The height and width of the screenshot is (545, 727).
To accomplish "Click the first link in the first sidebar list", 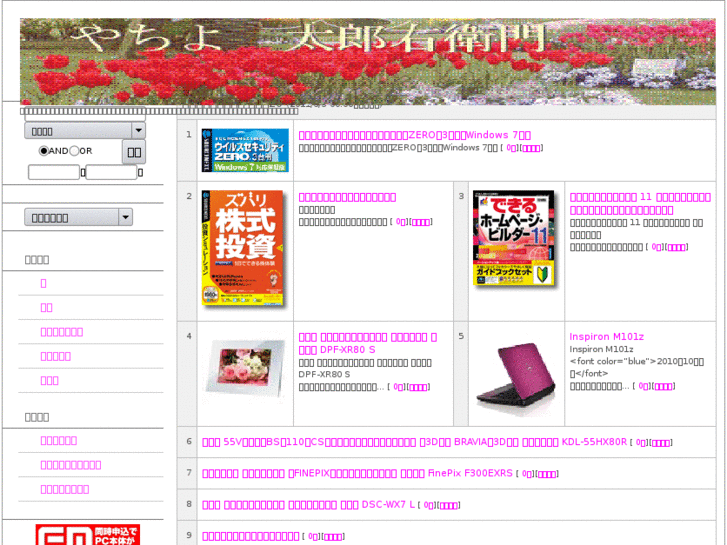I will click(x=44, y=283).
